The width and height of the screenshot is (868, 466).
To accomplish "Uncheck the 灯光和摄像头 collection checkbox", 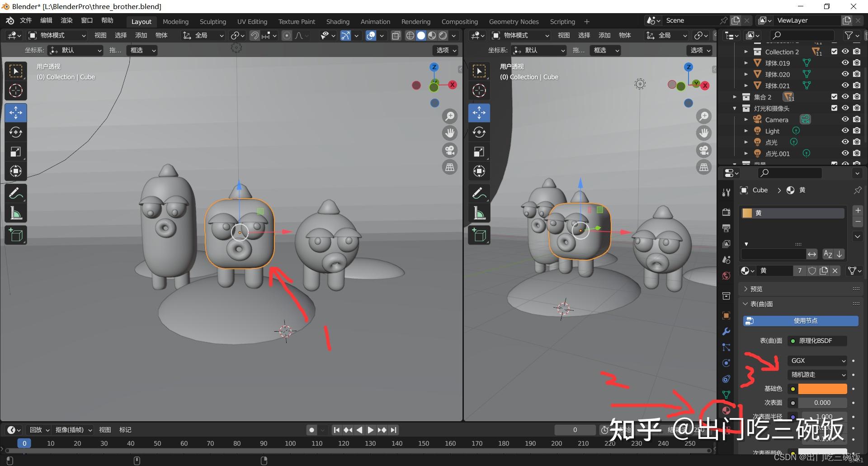I will coord(834,108).
